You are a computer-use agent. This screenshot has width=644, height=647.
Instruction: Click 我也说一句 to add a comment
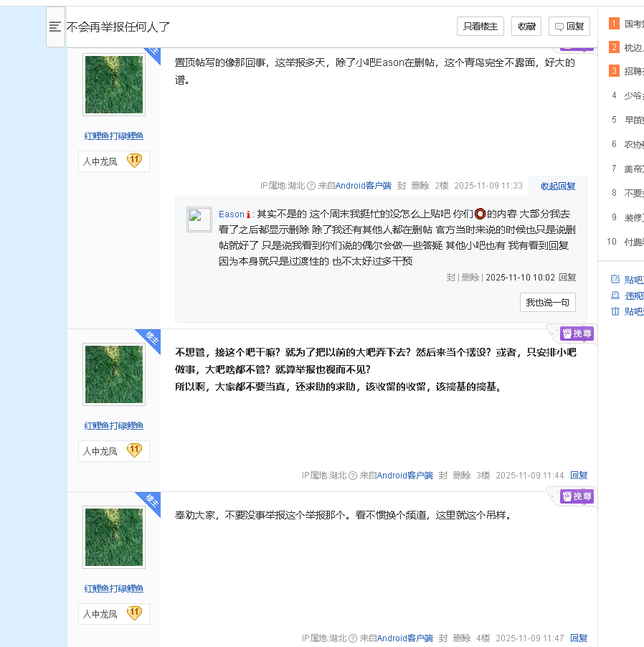pyautogui.click(x=547, y=303)
